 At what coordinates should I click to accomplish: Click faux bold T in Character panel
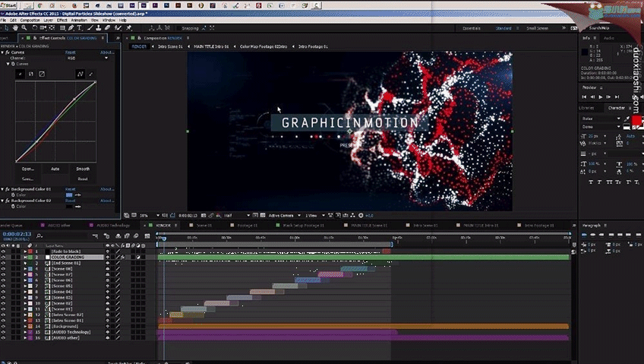click(591, 182)
